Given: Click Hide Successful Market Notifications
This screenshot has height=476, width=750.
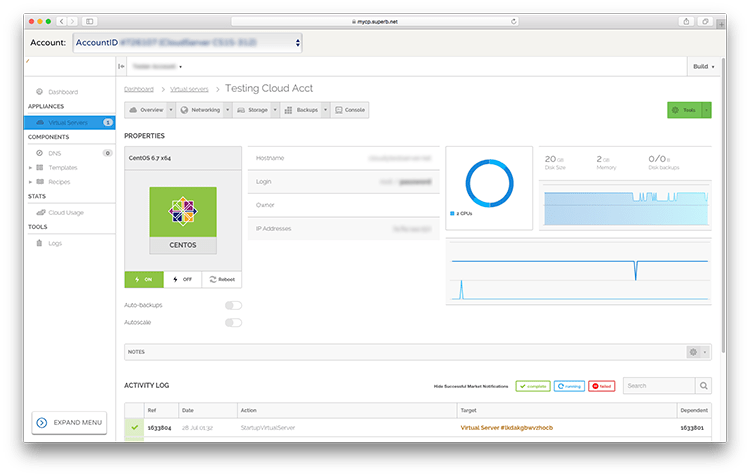Looking at the screenshot, I should 471,386.
